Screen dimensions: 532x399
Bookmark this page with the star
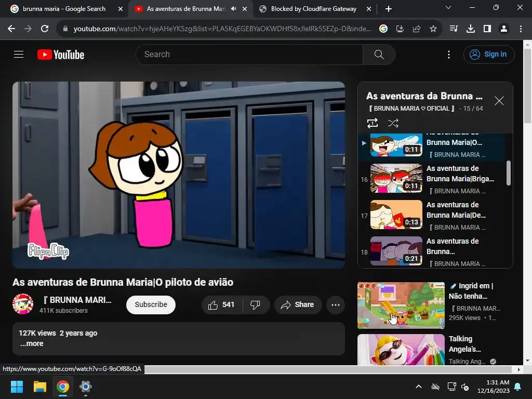[x=433, y=29]
